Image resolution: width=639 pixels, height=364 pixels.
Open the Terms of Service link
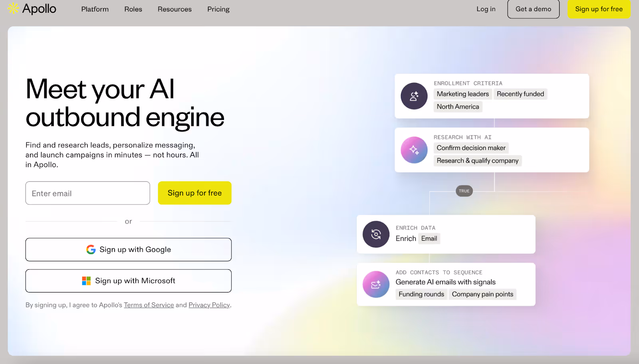coord(149,305)
